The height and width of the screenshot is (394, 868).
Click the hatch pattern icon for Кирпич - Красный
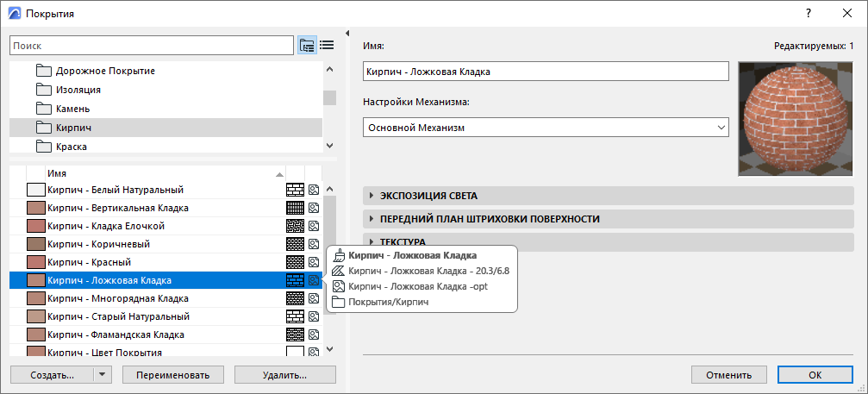tap(296, 262)
